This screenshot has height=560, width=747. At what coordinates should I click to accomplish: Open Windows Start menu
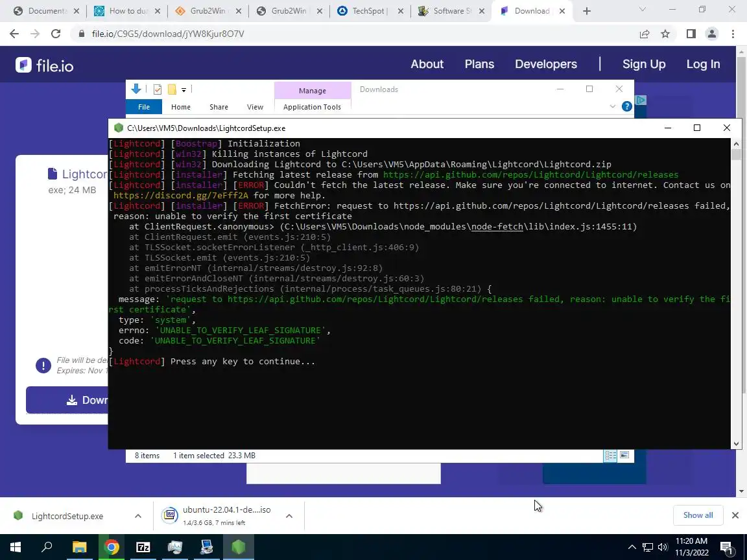[x=16, y=547]
